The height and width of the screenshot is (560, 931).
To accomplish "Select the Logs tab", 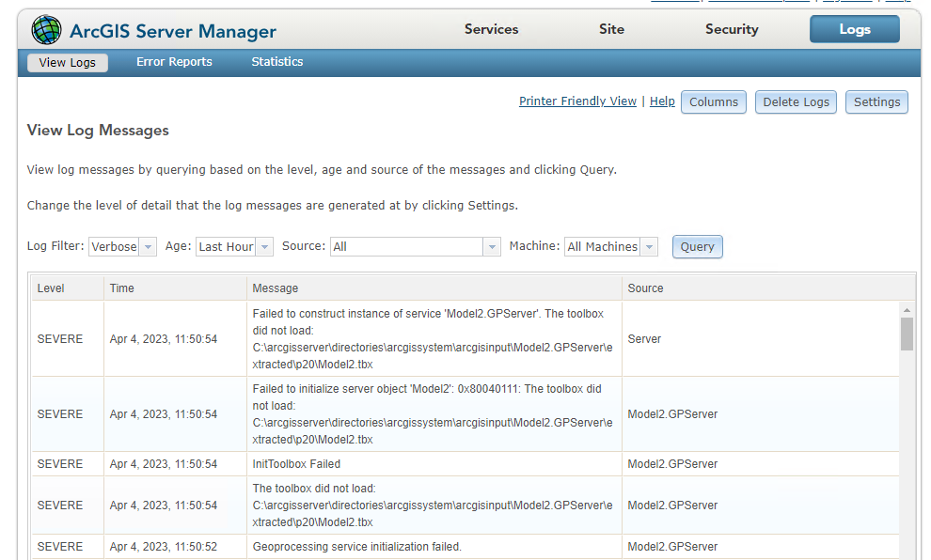I will click(x=854, y=29).
